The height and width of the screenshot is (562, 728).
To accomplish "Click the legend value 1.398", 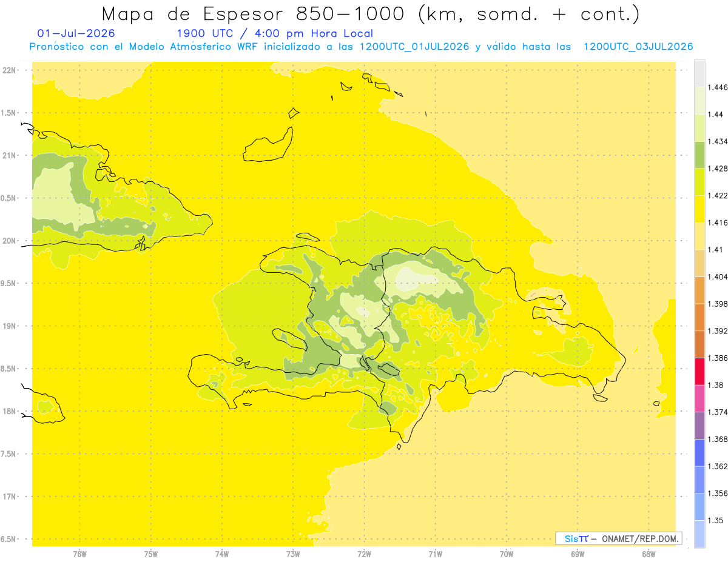I will pos(718,304).
